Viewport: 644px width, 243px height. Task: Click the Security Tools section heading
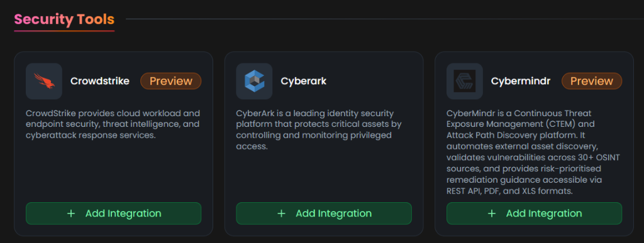coord(64,19)
